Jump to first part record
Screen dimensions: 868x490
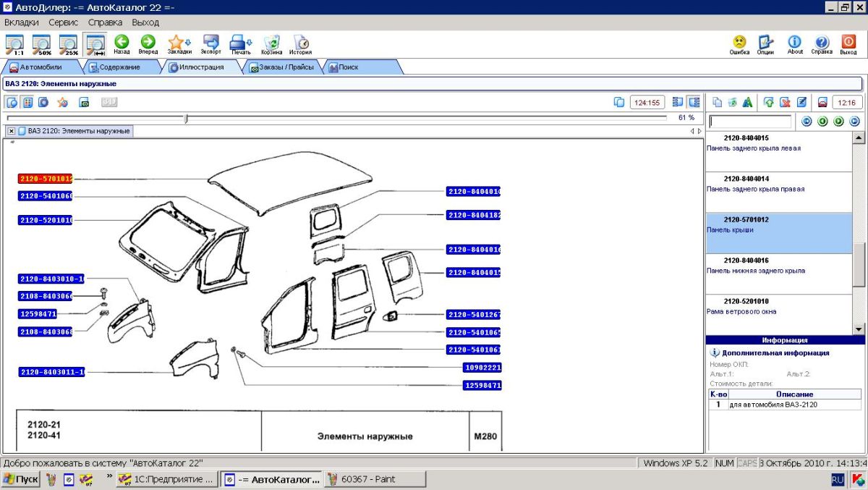click(x=807, y=122)
